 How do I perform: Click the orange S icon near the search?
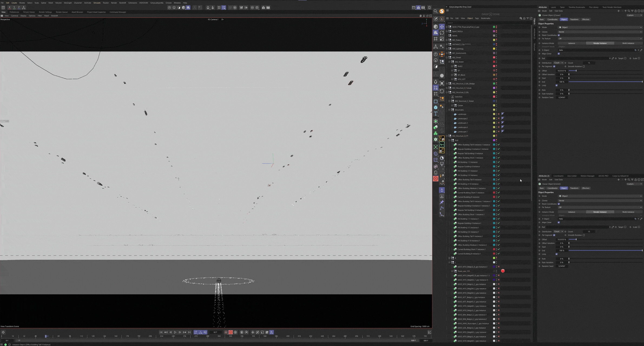point(442,11)
